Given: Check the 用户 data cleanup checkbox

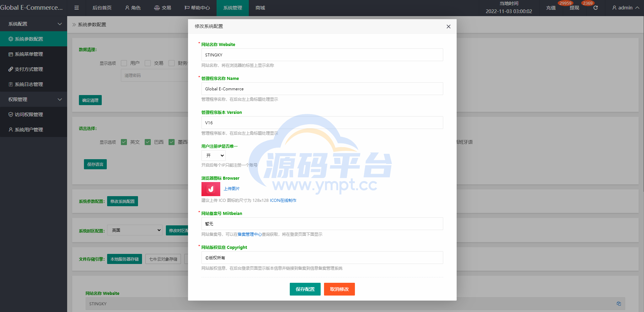Looking at the screenshot, I should pyautogui.click(x=124, y=63).
